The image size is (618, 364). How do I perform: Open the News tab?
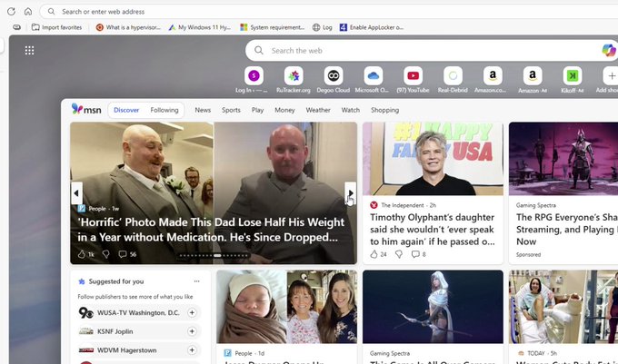[203, 110]
